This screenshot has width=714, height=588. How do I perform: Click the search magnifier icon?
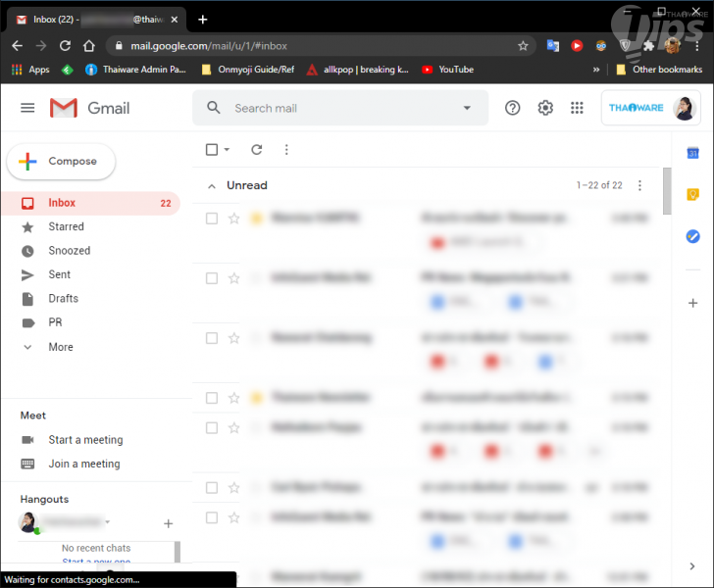coord(213,108)
